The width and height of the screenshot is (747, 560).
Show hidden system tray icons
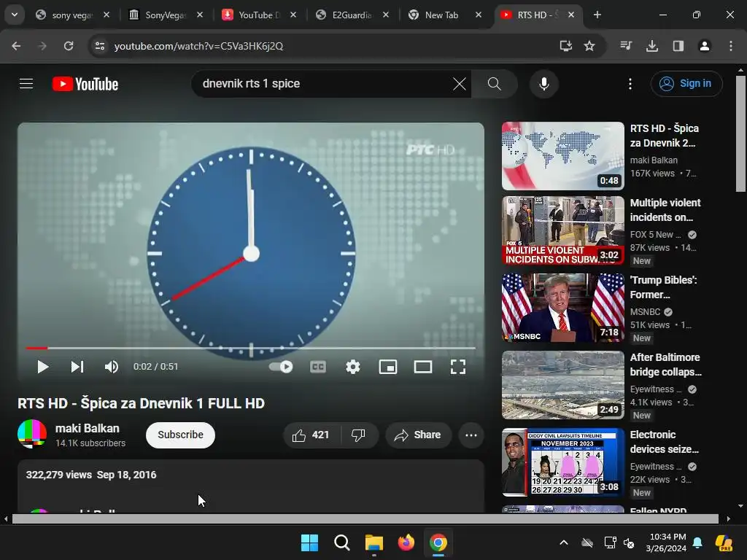564,542
